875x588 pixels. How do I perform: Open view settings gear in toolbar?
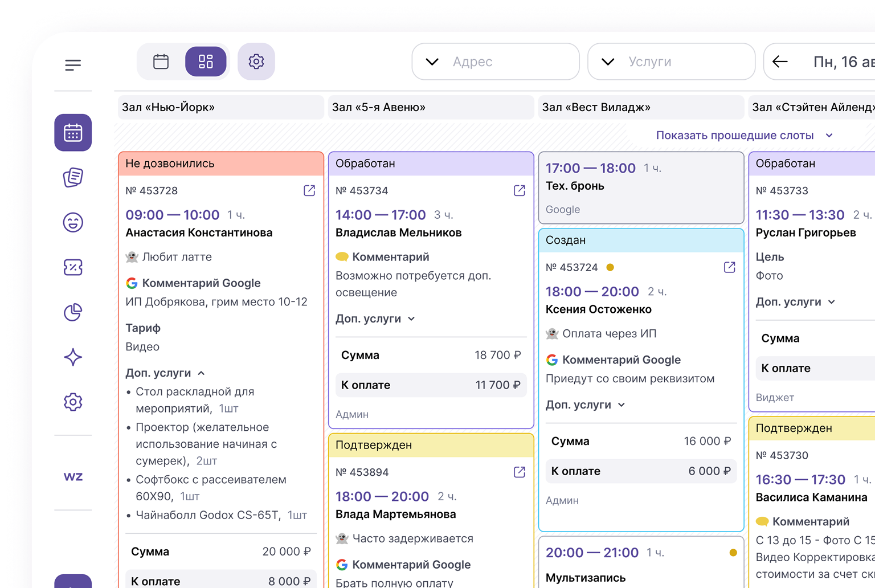(256, 62)
